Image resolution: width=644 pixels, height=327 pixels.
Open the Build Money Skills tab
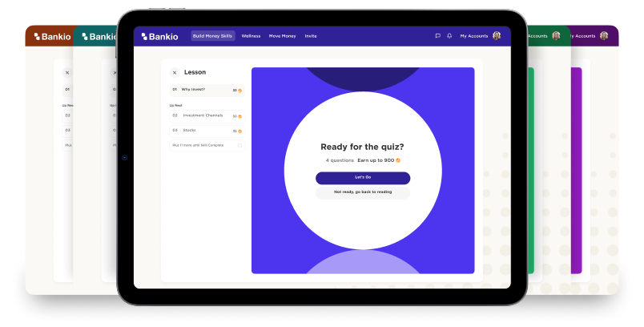click(213, 36)
